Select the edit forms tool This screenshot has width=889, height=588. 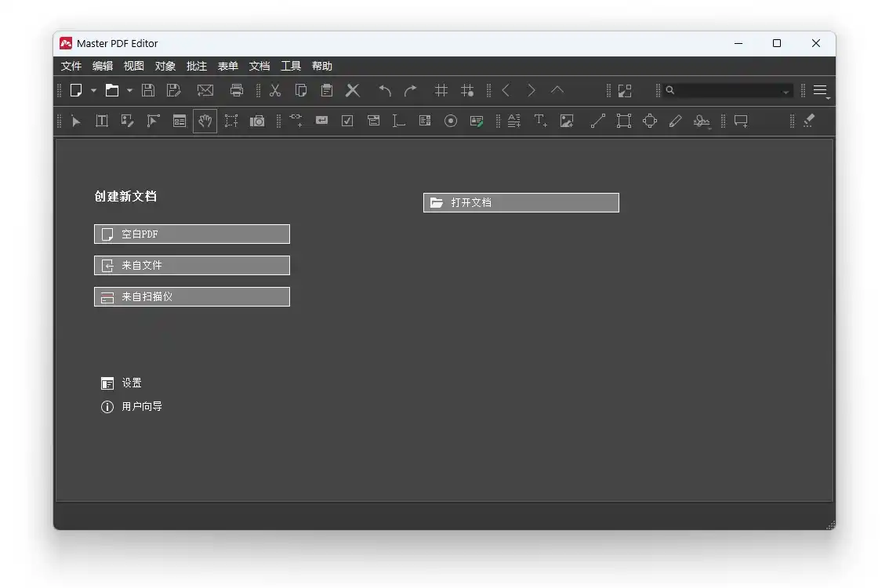pyautogui.click(x=180, y=121)
